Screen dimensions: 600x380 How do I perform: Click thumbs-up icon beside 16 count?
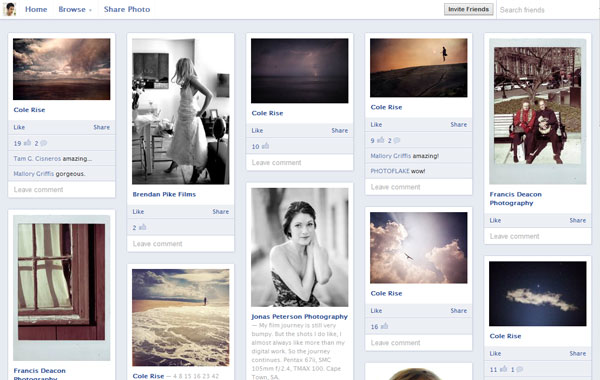click(x=384, y=326)
